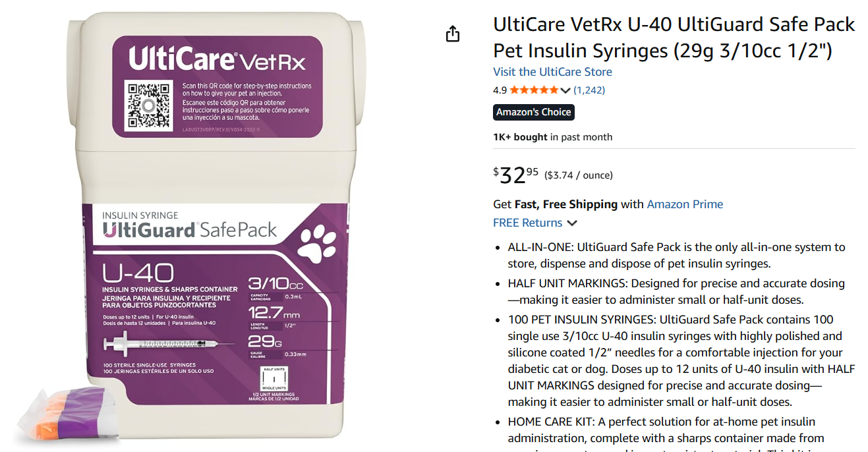Click the QR code on product image
868x452 pixels.
(149, 105)
